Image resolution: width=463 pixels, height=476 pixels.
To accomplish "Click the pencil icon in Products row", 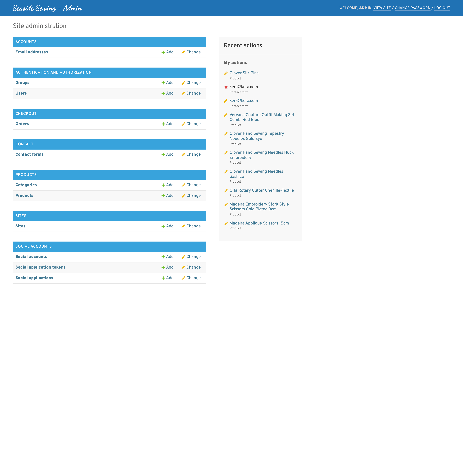I will [x=183, y=196].
